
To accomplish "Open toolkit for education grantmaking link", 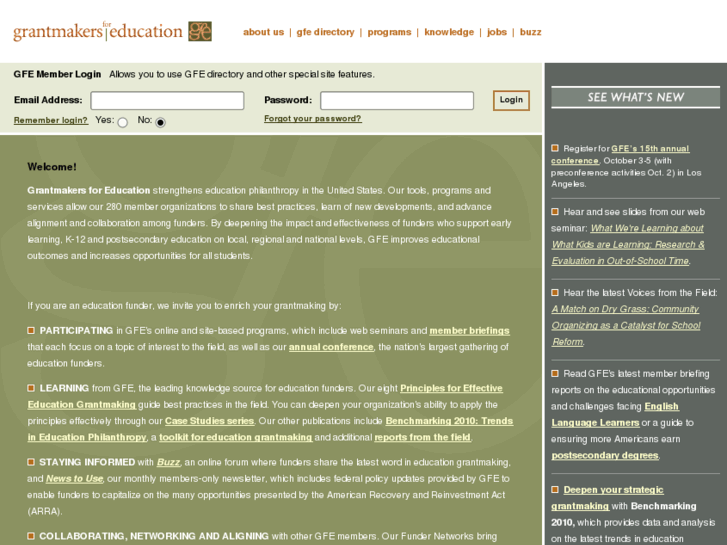I will pyautogui.click(x=236, y=437).
